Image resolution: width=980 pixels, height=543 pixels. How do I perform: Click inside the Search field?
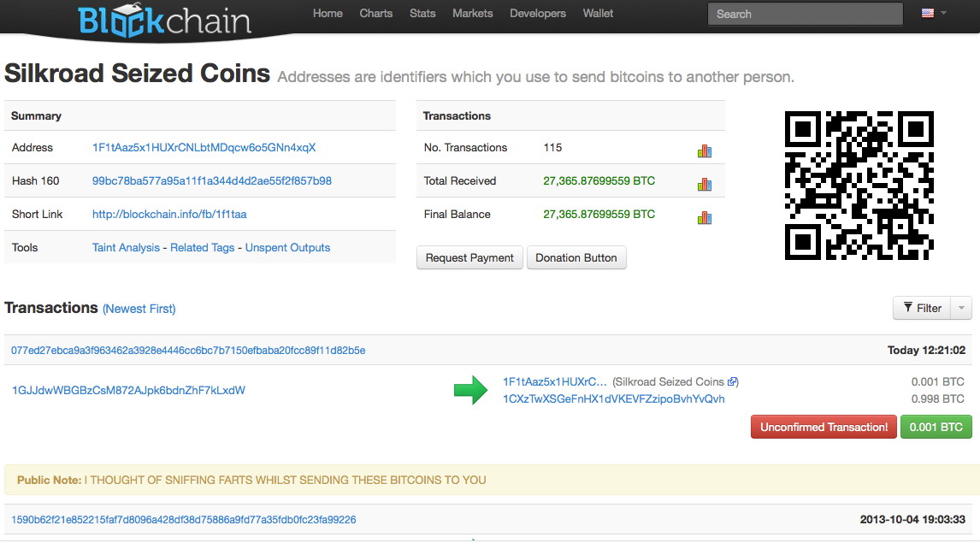pyautogui.click(x=804, y=14)
